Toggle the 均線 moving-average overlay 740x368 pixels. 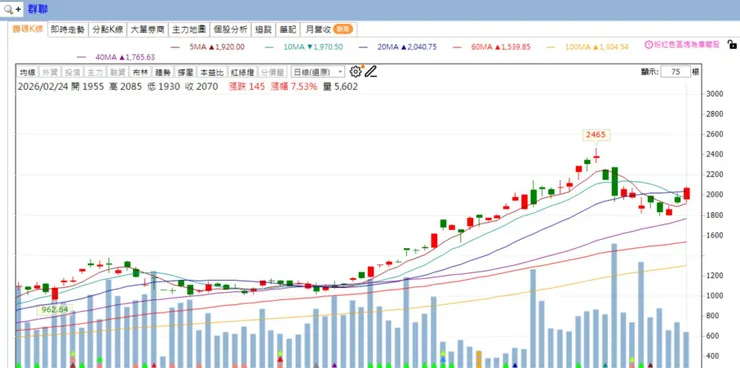pyautogui.click(x=27, y=72)
